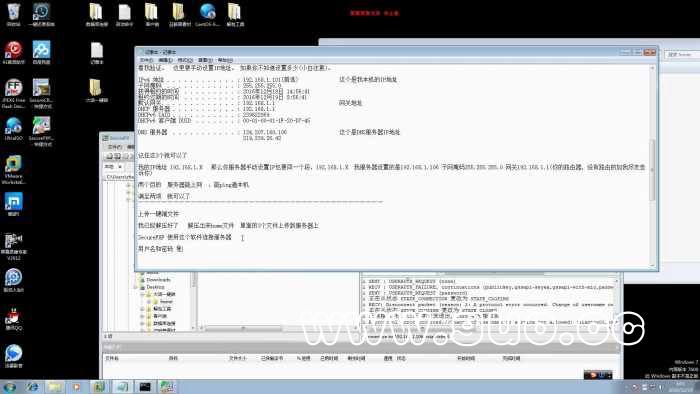Open the QR code software desktop icon
This screenshot has width=700, height=394.
(x=13, y=246)
